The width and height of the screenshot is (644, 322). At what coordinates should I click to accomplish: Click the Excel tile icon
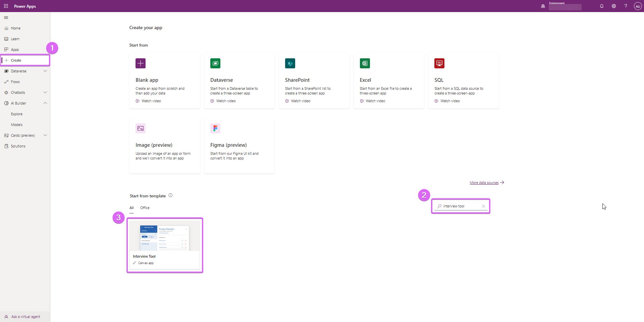tap(365, 63)
